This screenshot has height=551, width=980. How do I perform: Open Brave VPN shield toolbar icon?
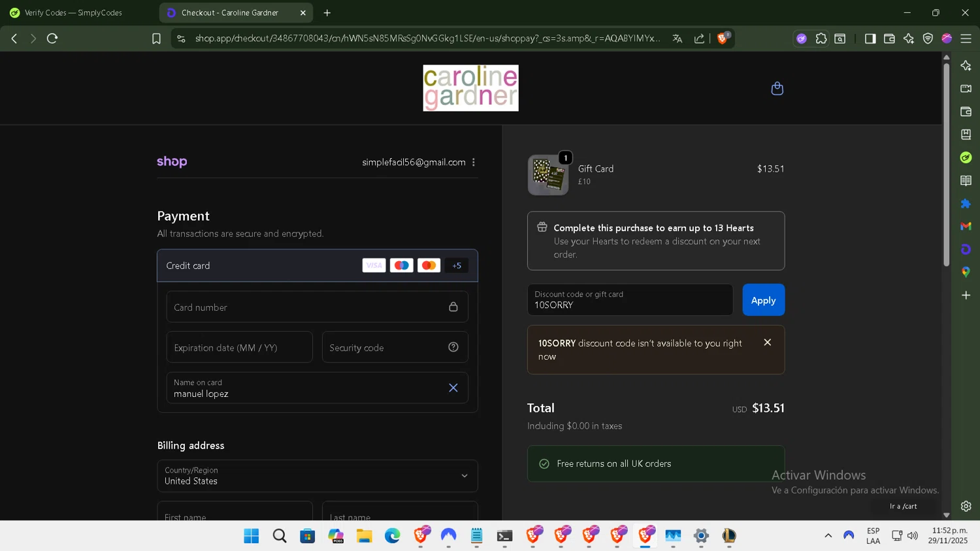[x=928, y=39]
